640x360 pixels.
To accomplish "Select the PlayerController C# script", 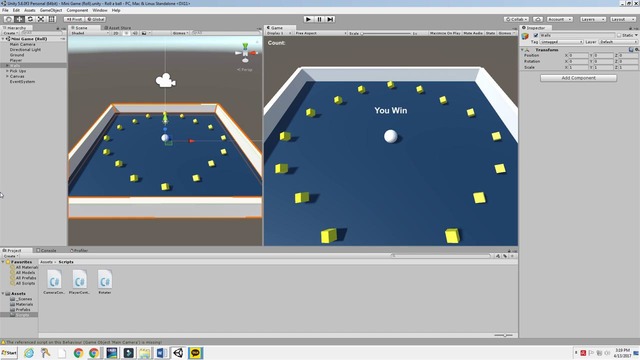I will point(79,282).
